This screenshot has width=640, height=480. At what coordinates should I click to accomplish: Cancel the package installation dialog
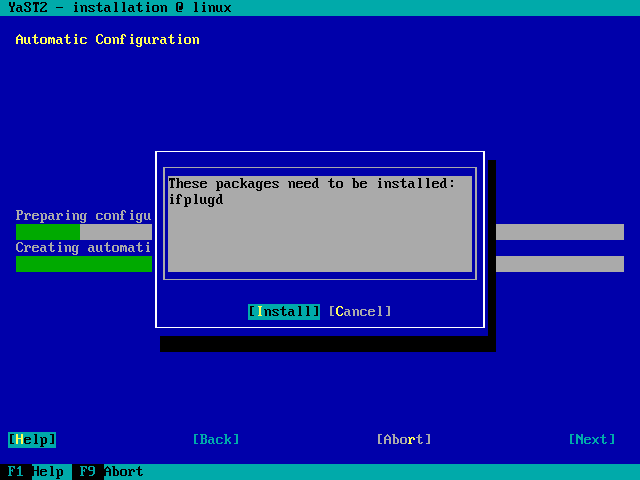(360, 312)
